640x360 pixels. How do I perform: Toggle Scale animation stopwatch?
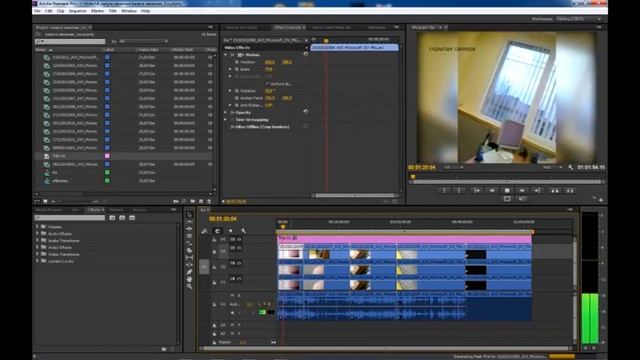tap(237, 69)
